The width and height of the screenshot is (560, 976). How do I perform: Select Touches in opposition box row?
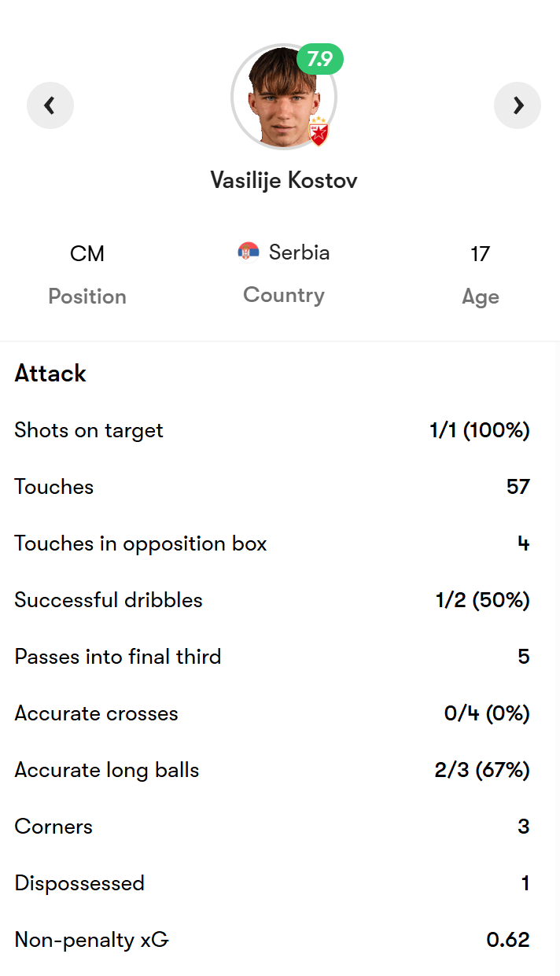(x=141, y=543)
